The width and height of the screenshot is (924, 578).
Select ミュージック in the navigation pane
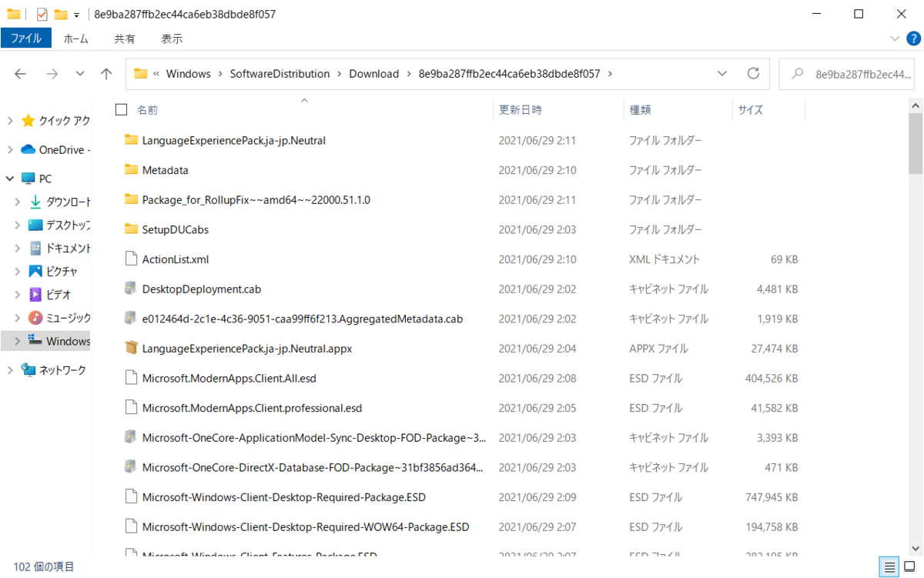click(69, 318)
